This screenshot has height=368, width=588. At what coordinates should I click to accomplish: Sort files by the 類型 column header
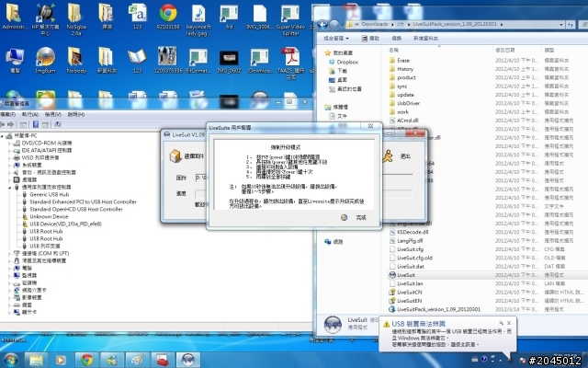549,50
